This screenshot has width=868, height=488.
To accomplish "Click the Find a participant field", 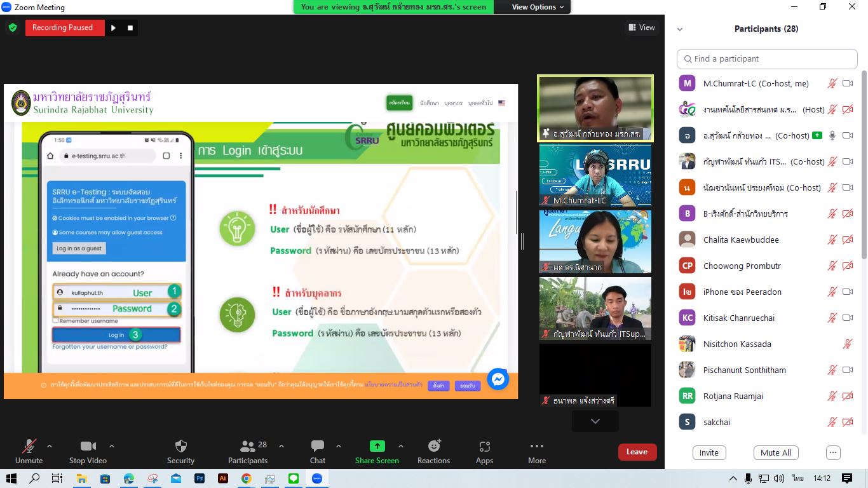I will point(767,58).
